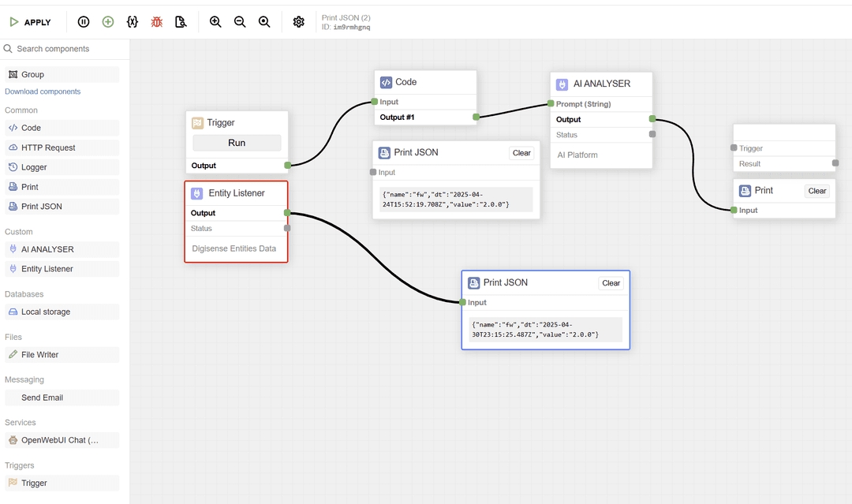
Task: Select HTTP Request component in sidebar
Action: click(x=62, y=147)
